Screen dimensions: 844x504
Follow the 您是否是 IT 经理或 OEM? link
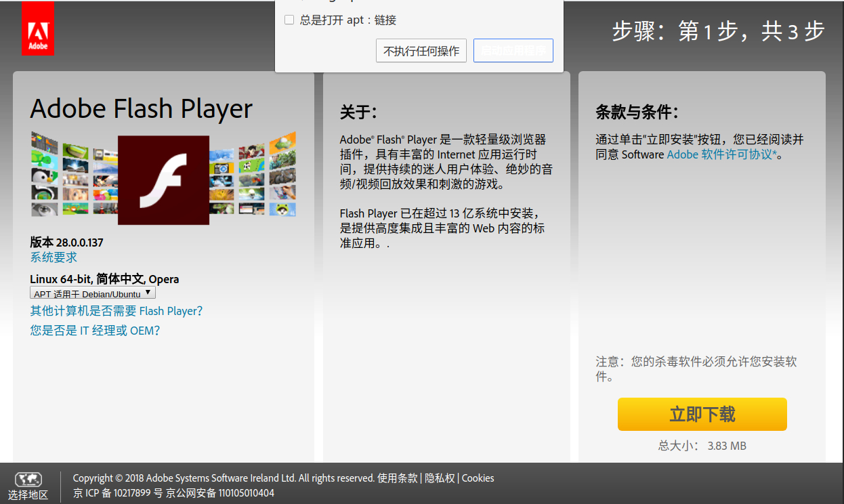coord(95,331)
